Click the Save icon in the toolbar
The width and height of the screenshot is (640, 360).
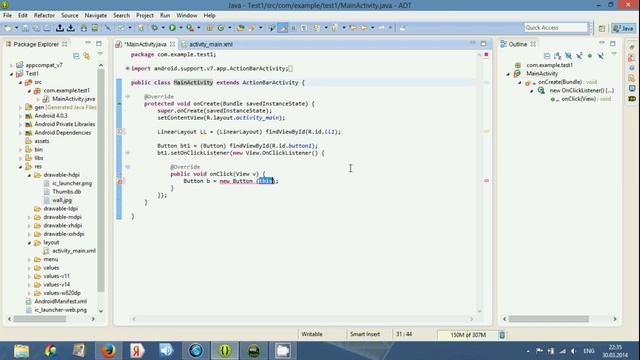25,28
